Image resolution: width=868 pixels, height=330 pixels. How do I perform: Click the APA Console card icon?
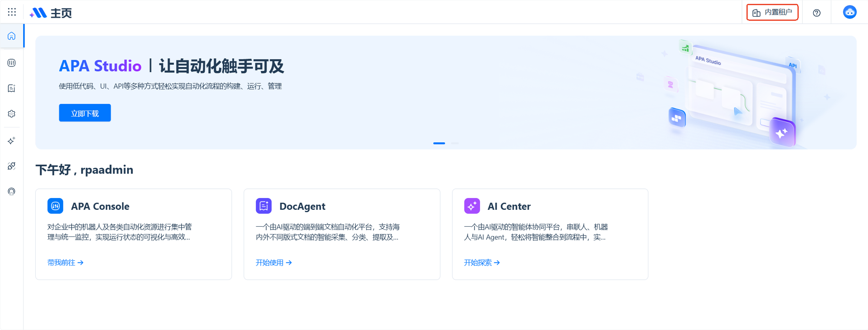55,206
